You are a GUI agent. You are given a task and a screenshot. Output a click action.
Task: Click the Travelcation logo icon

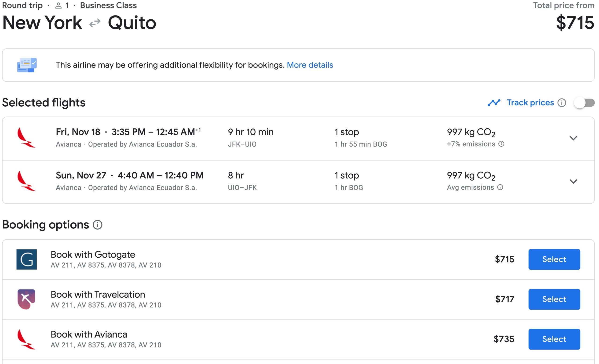point(26,299)
